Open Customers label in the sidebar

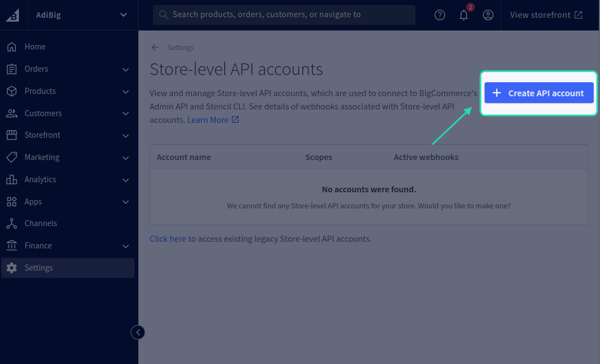43,113
